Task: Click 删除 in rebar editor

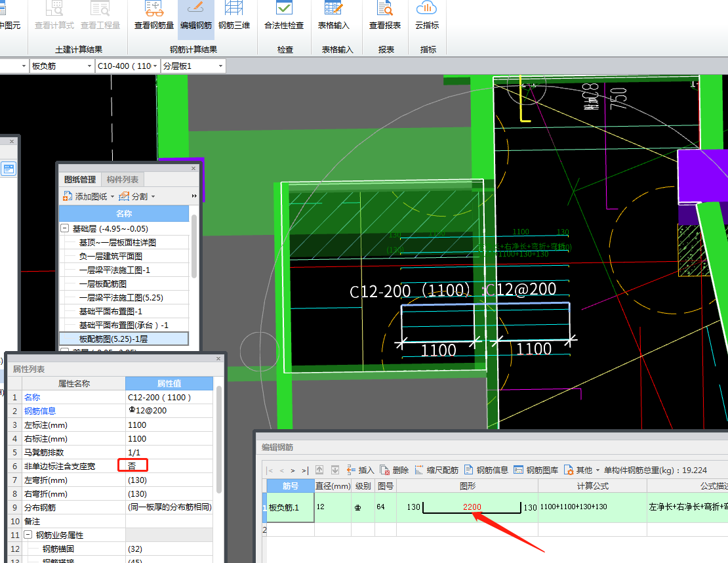Action: 394,470
